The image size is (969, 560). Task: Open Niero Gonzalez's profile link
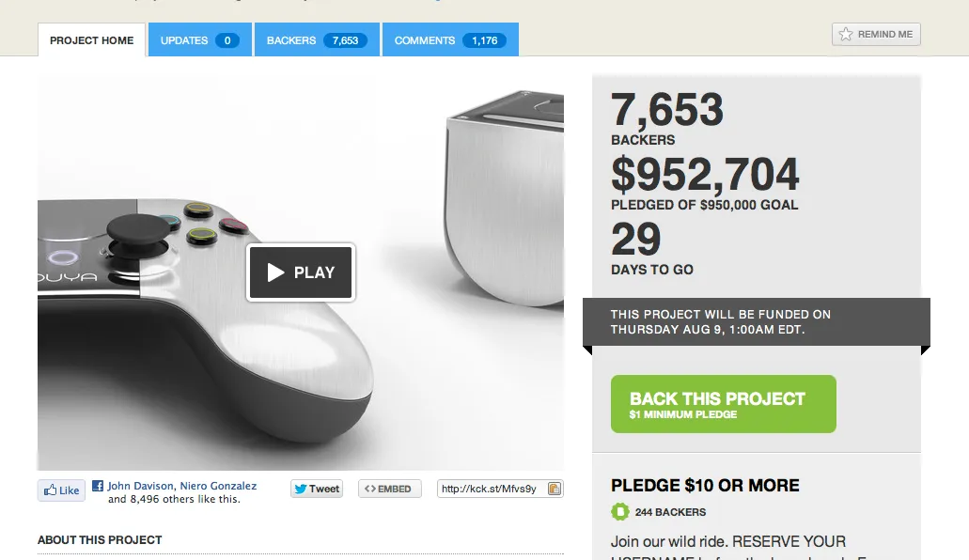pos(218,486)
